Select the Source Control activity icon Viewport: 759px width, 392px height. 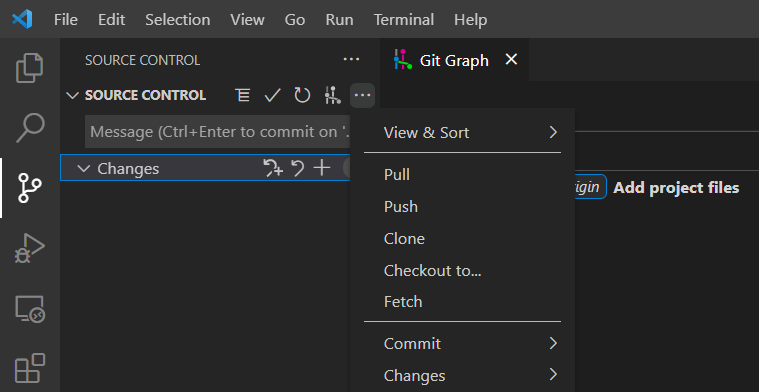(x=30, y=188)
